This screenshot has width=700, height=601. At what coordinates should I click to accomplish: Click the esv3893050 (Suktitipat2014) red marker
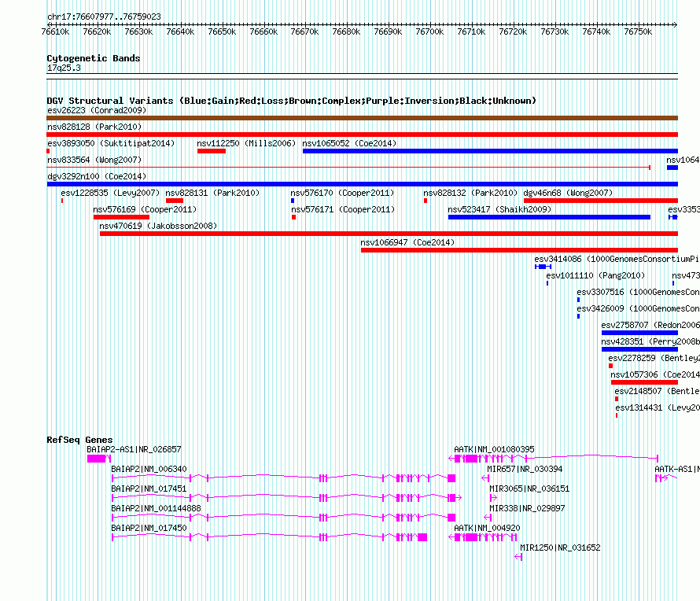(48, 151)
